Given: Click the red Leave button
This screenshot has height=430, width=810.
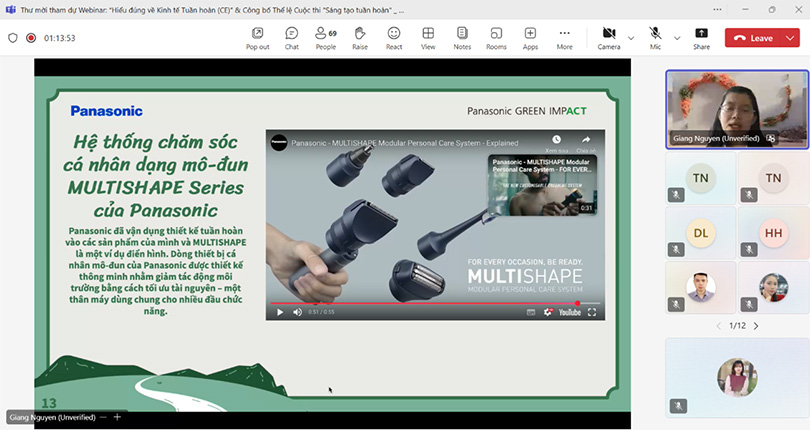Looking at the screenshot, I should click(753, 38).
